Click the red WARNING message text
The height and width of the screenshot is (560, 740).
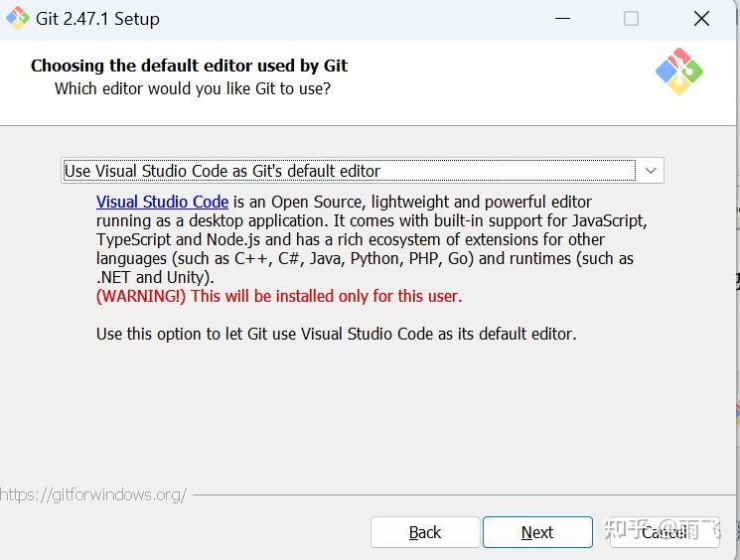(279, 296)
